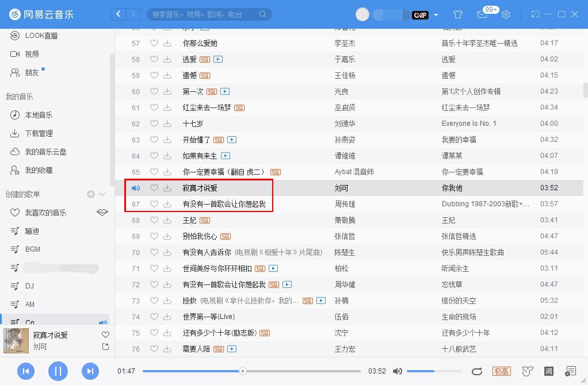
Task: Create a new playlist with the plus button
Action: (90, 194)
